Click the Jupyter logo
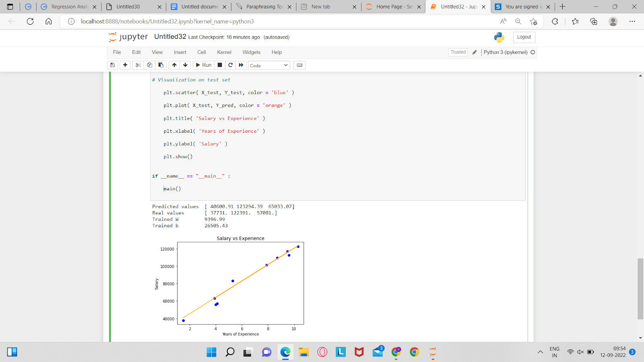The height and width of the screenshot is (362, 644). (128, 37)
